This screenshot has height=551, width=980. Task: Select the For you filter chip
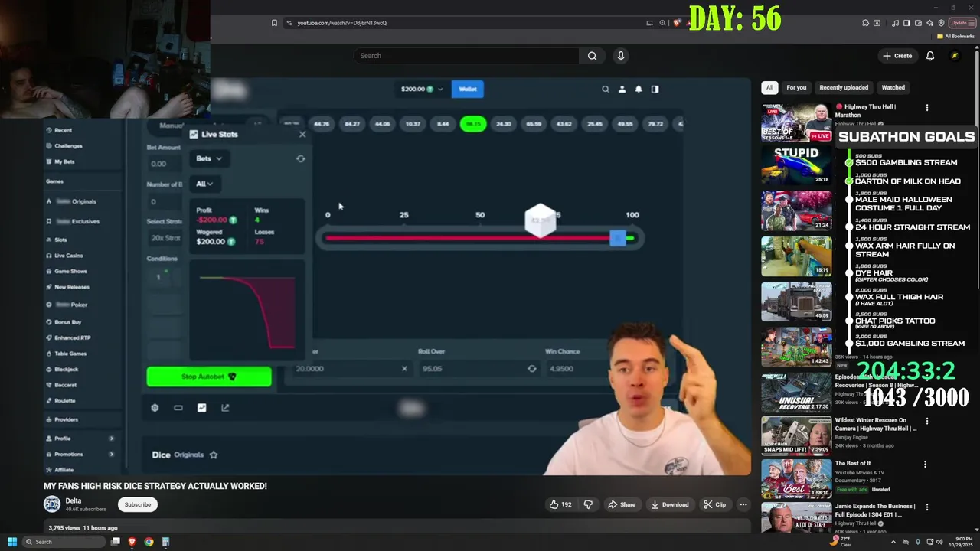point(796,87)
